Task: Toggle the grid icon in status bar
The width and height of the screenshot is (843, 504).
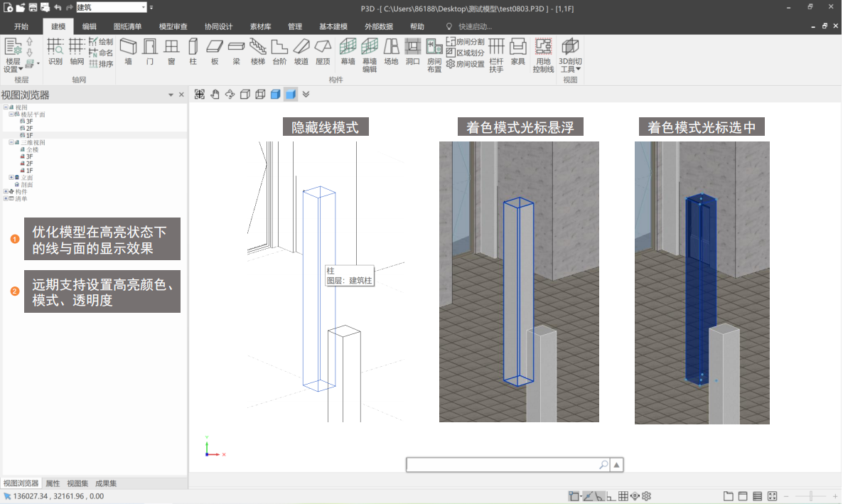Action: (623, 496)
